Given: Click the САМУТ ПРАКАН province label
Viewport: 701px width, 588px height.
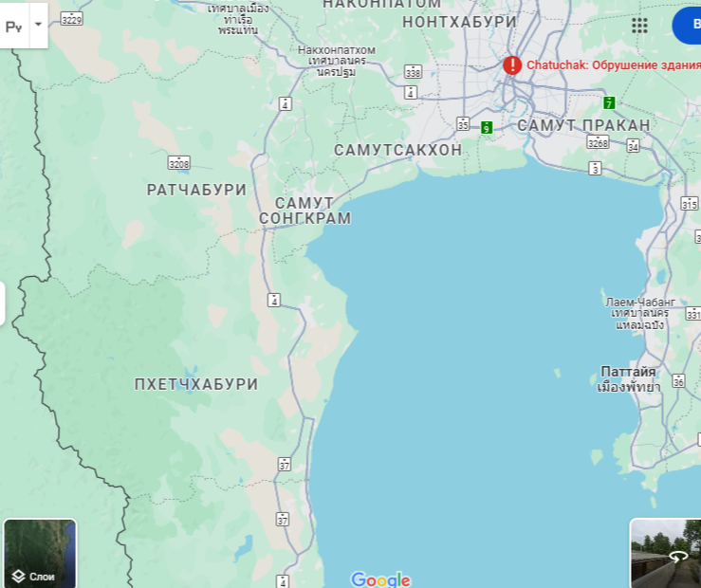Looking at the screenshot, I should point(584,125).
